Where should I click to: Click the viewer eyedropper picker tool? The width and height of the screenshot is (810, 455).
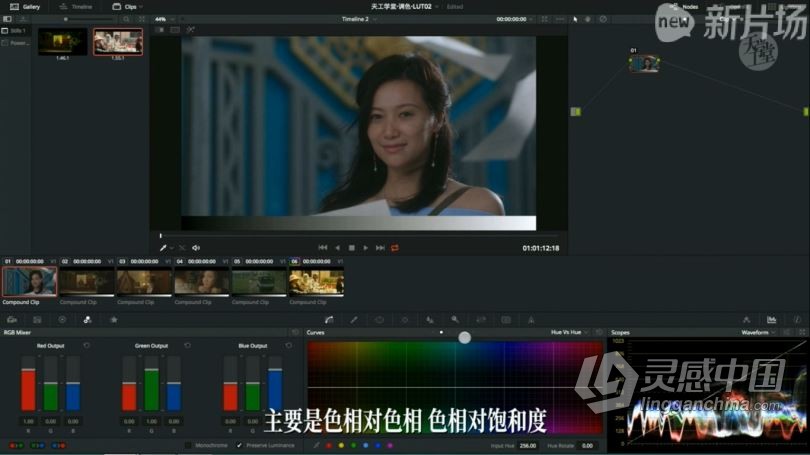[x=163, y=248]
